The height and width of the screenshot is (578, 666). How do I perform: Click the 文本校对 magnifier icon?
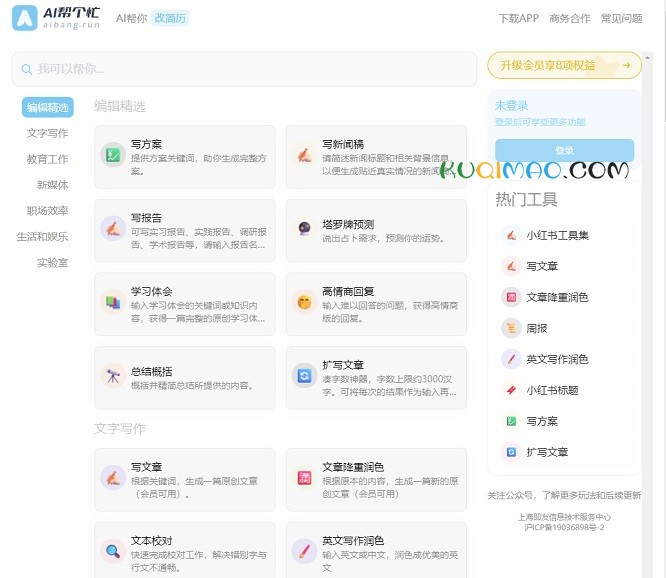(x=112, y=550)
